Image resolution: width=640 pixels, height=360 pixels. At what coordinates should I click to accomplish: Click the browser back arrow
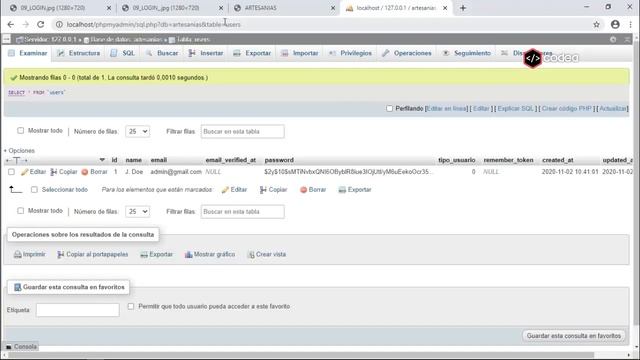pyautogui.click(x=11, y=24)
